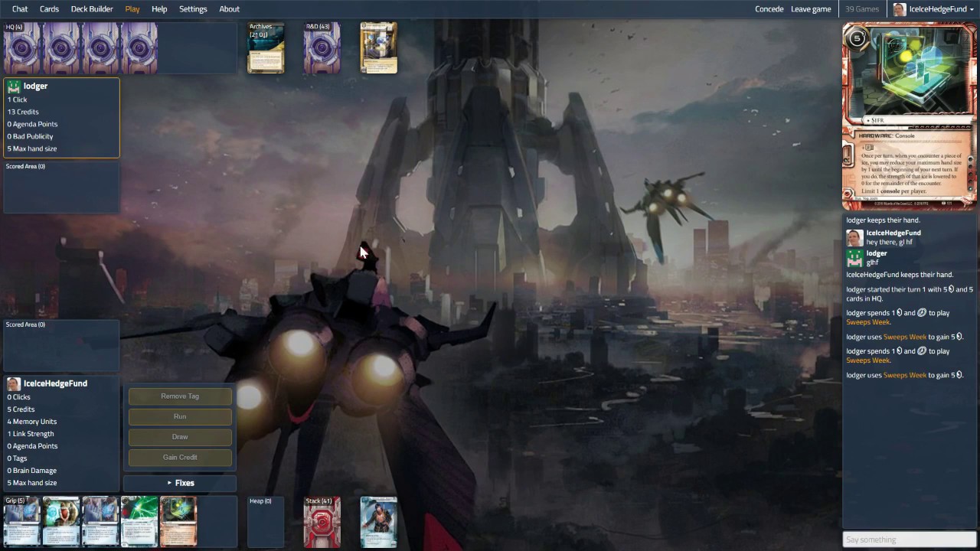Click IceIceHedgeFund's avatar in chat log
The image size is (980, 551).
[854, 238]
